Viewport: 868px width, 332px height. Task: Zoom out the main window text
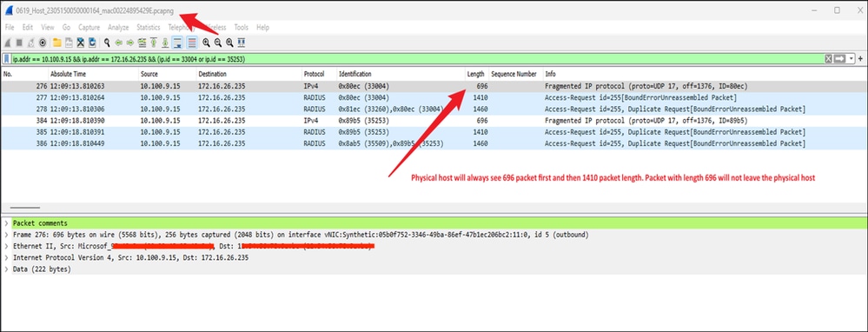coord(218,43)
